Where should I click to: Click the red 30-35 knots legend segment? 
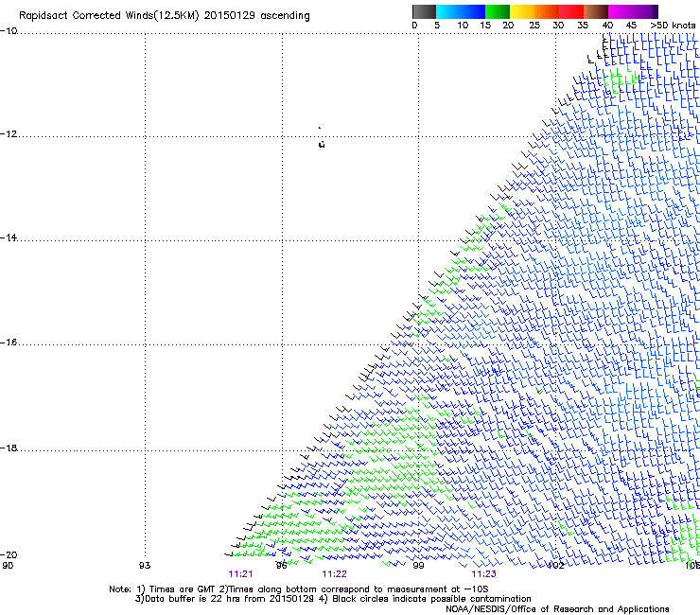571,11
